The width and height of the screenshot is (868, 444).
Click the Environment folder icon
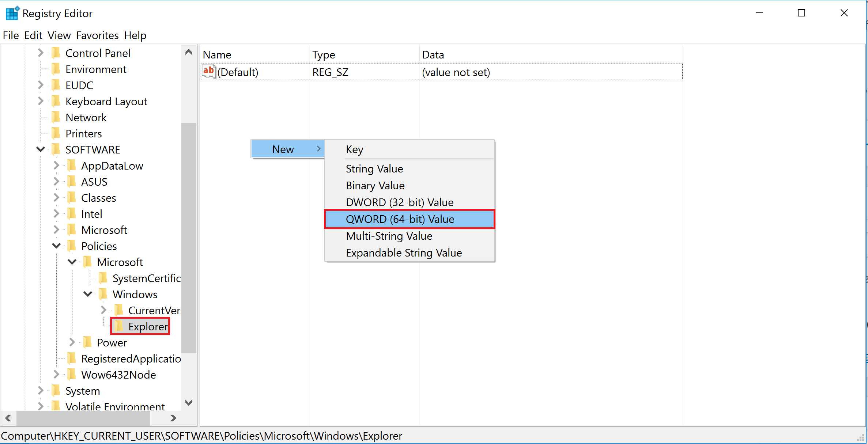56,69
